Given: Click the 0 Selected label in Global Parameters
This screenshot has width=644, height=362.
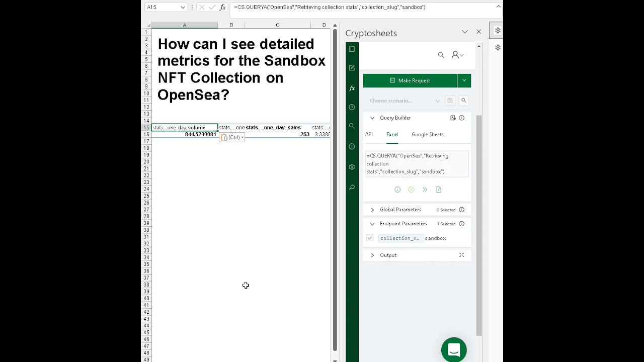Looking at the screenshot, I should point(446,210).
